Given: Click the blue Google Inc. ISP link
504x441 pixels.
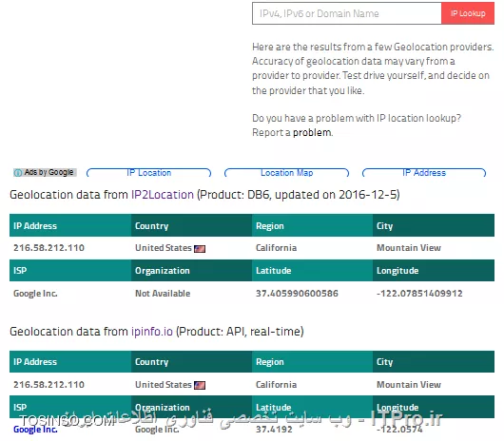Looking at the screenshot, I should [x=35, y=430].
